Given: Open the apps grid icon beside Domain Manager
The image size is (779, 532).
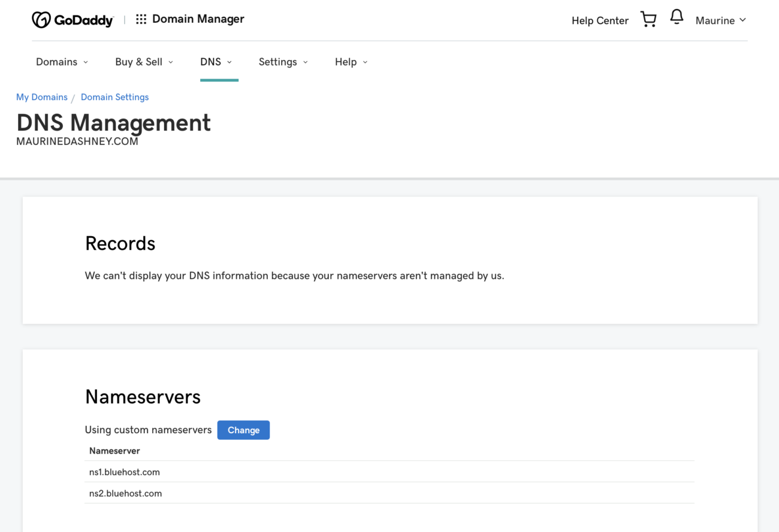Looking at the screenshot, I should coord(141,19).
